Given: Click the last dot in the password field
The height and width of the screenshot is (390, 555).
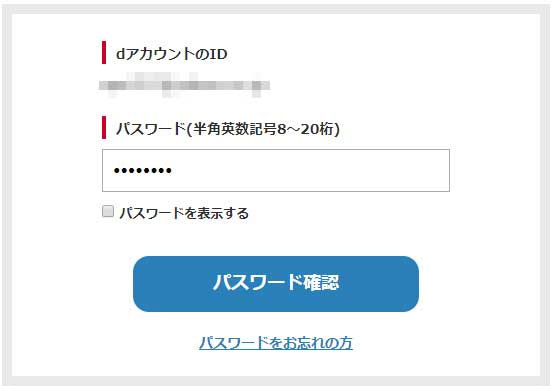Looking at the screenshot, I should click(169, 171).
